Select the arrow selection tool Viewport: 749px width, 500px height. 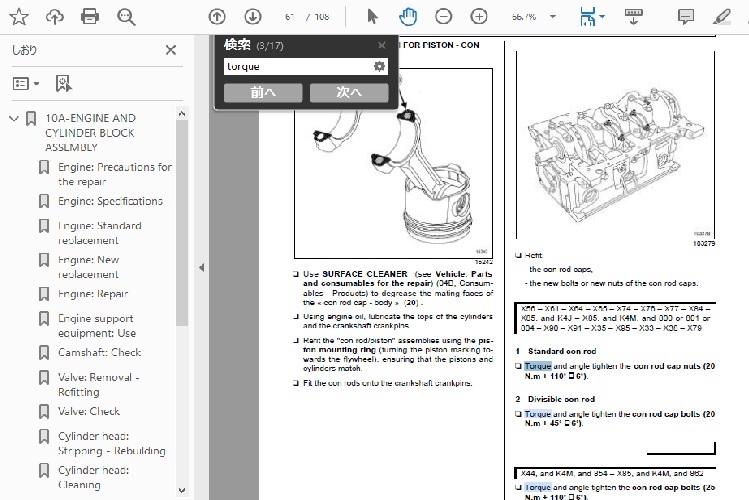(372, 17)
